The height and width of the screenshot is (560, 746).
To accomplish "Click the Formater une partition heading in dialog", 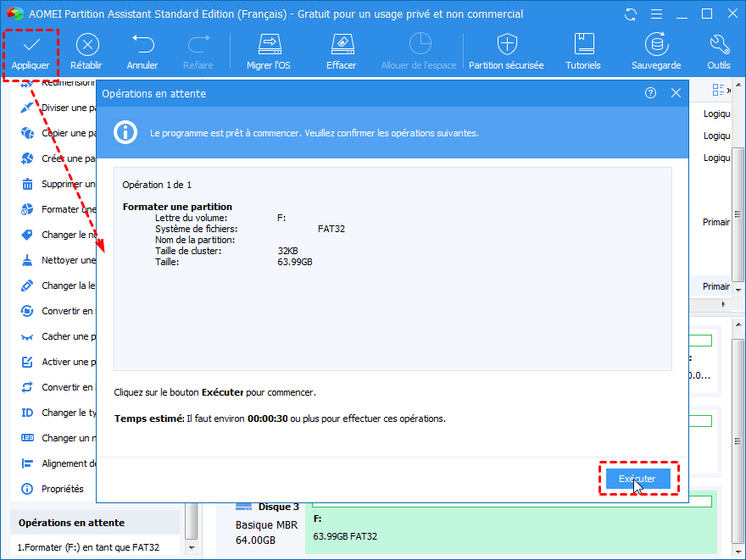I will click(x=177, y=207).
